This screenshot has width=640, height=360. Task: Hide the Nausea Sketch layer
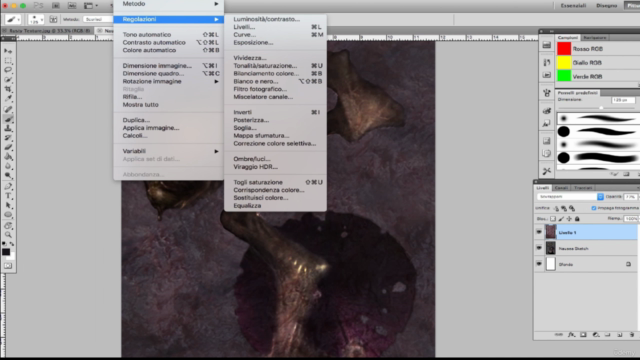coord(539,248)
